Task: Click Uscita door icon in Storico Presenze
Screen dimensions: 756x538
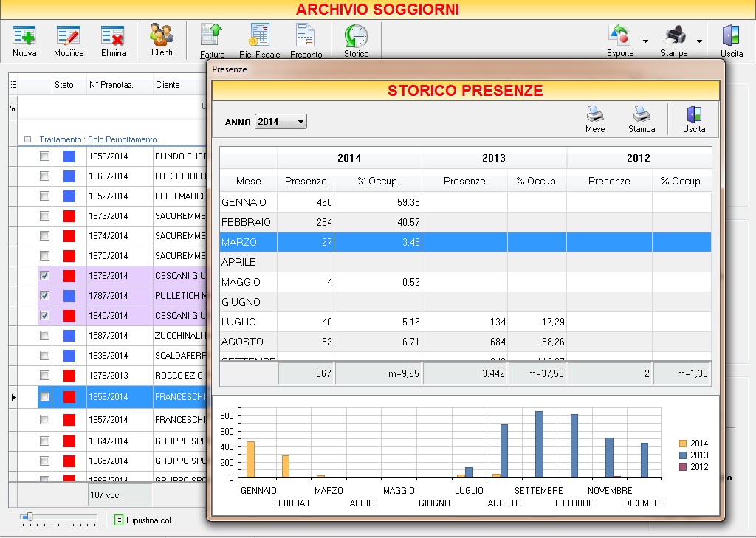Action: click(693, 114)
